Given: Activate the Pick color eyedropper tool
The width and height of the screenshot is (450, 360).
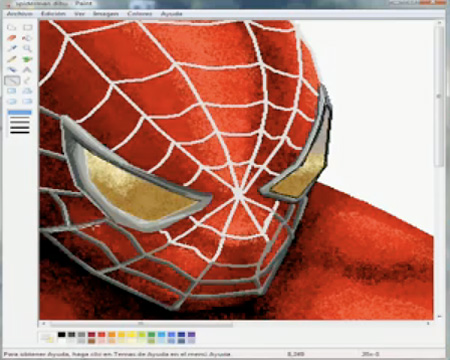Looking at the screenshot, I should pos(12,48).
